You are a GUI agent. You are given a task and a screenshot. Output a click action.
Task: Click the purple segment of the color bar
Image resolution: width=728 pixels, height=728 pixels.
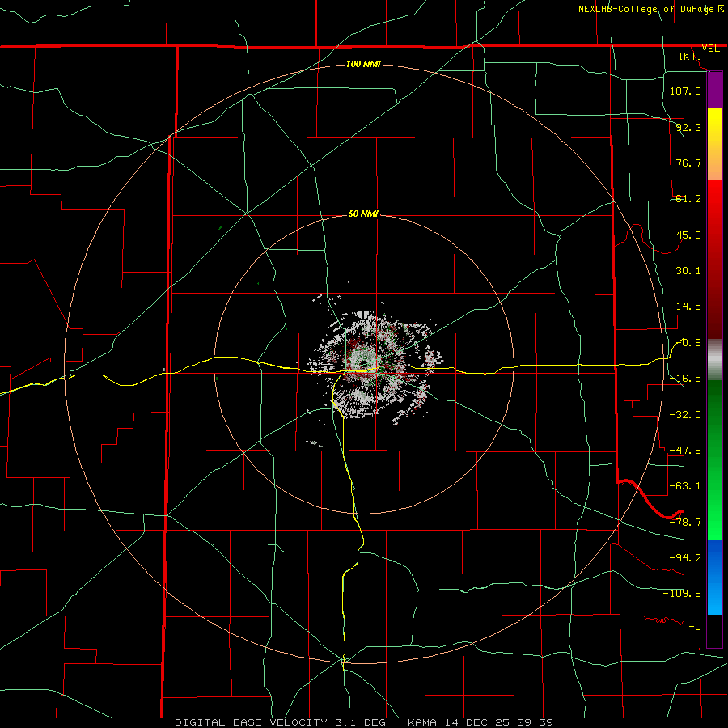pyautogui.click(x=714, y=90)
